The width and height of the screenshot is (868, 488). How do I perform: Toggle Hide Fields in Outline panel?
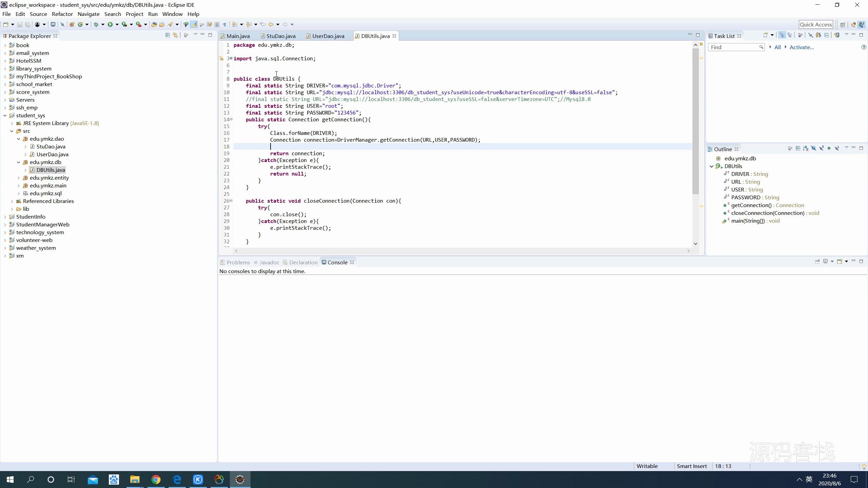(813, 148)
